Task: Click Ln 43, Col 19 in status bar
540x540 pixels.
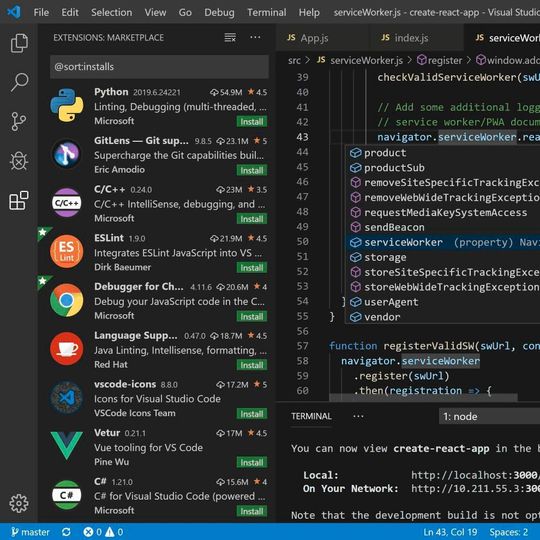Action: coord(450,532)
